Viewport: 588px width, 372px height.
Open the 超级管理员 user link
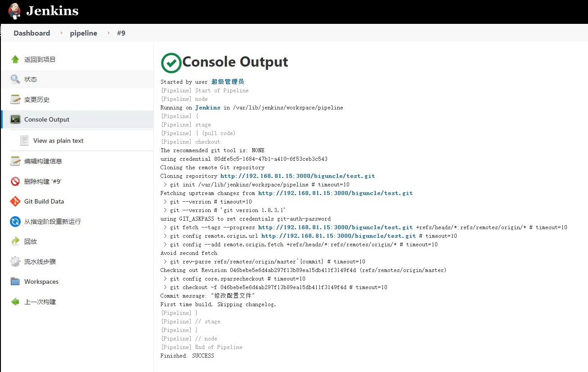pos(228,82)
